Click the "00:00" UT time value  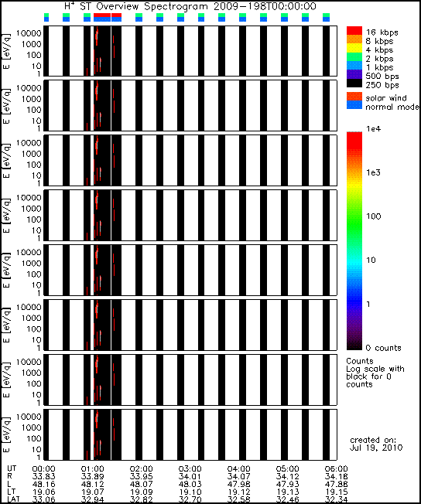click(x=44, y=469)
